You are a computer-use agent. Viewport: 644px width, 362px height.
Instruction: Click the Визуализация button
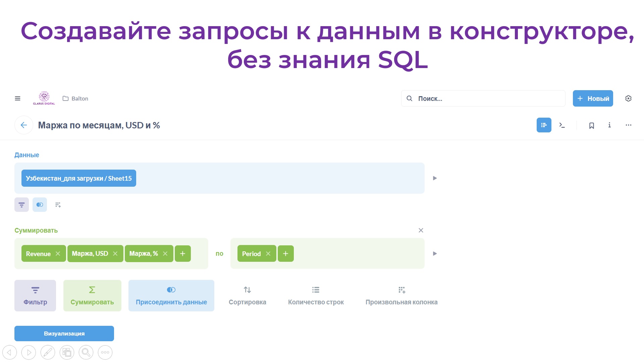[64, 334]
